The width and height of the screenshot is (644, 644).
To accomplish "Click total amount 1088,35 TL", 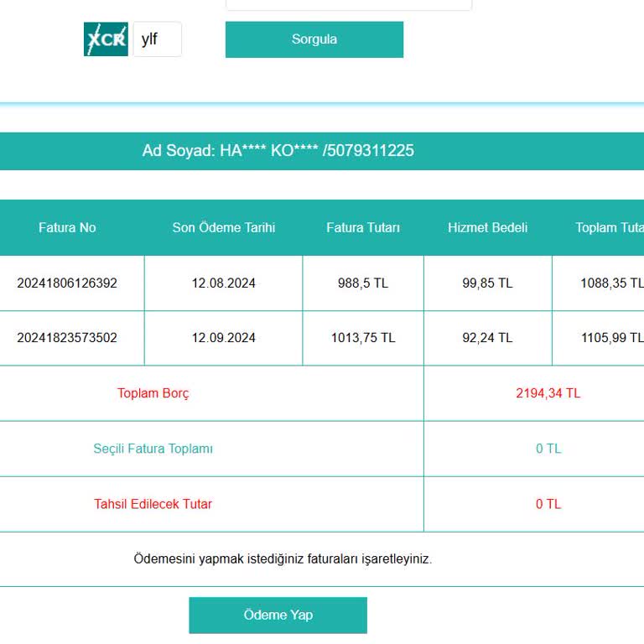I will coord(612,283).
